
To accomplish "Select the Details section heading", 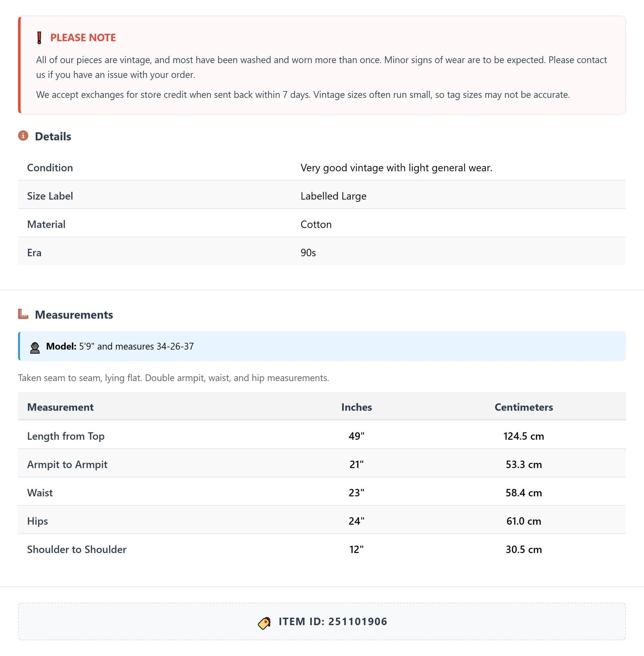I will pos(53,136).
